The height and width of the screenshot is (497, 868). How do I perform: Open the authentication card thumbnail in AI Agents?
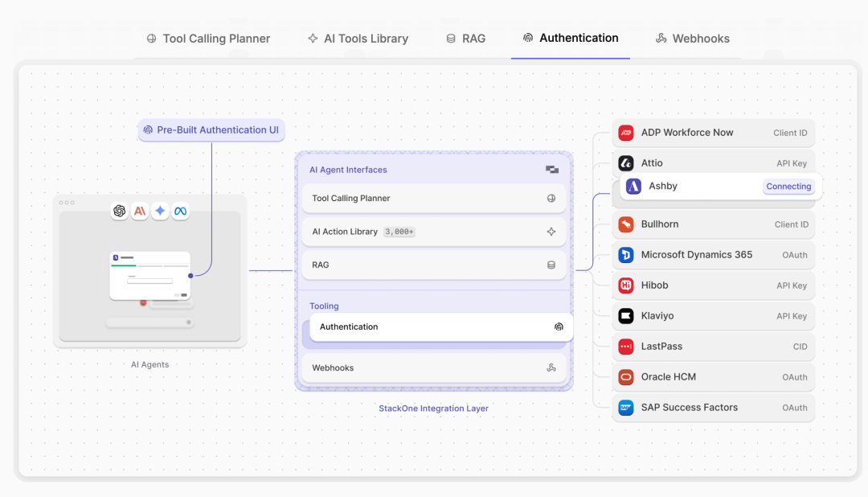pyautogui.click(x=150, y=275)
